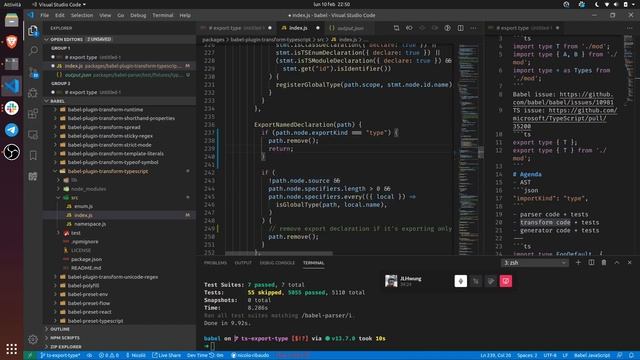
Task: Click the white microphone button in call overlay
Action: (461, 281)
